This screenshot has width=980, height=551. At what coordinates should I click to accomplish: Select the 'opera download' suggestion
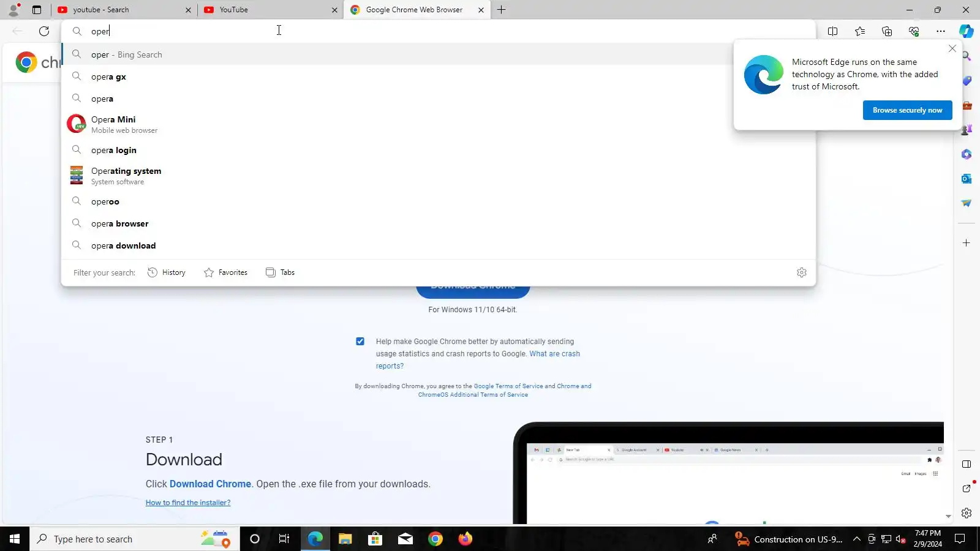[x=439, y=246]
